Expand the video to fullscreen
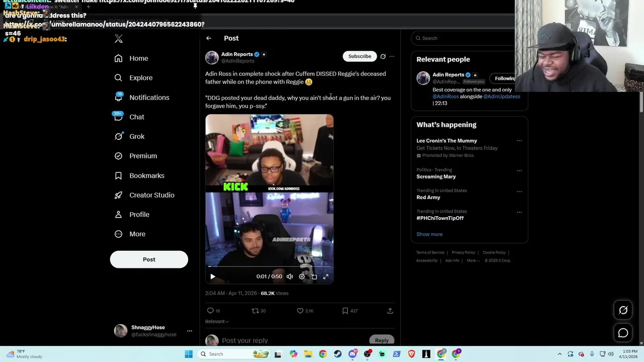The width and height of the screenshot is (644, 362). pos(326,277)
